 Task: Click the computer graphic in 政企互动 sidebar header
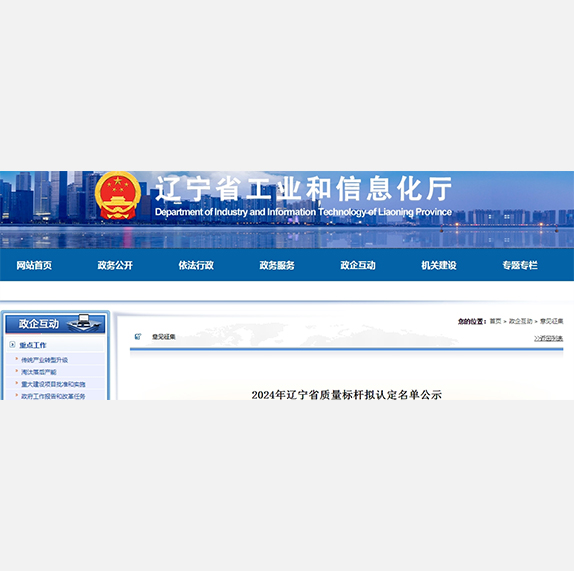pos(84,323)
